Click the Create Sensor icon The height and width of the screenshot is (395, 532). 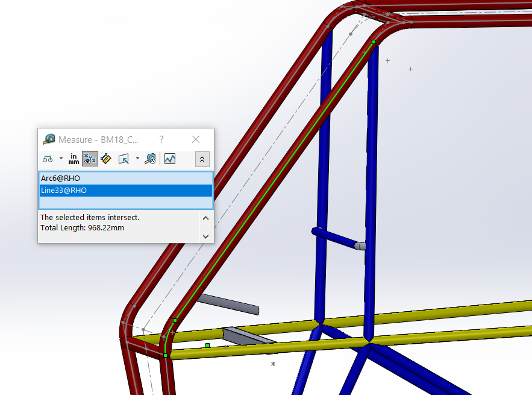click(170, 159)
